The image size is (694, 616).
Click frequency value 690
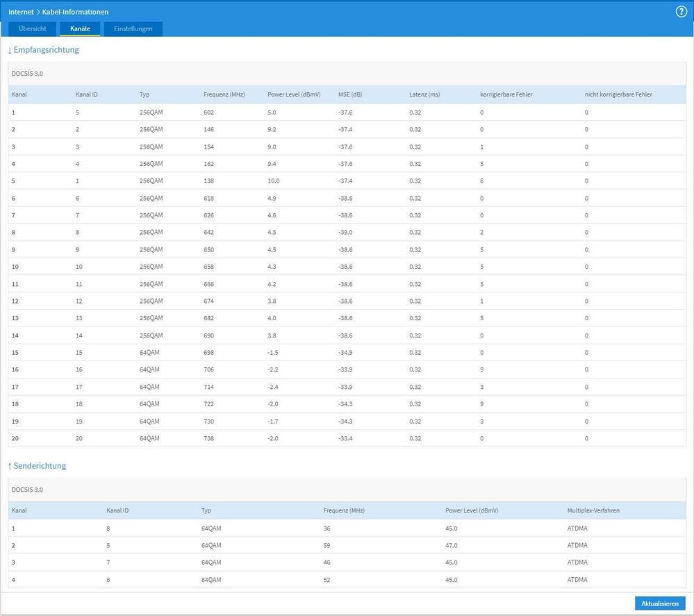tap(208, 335)
